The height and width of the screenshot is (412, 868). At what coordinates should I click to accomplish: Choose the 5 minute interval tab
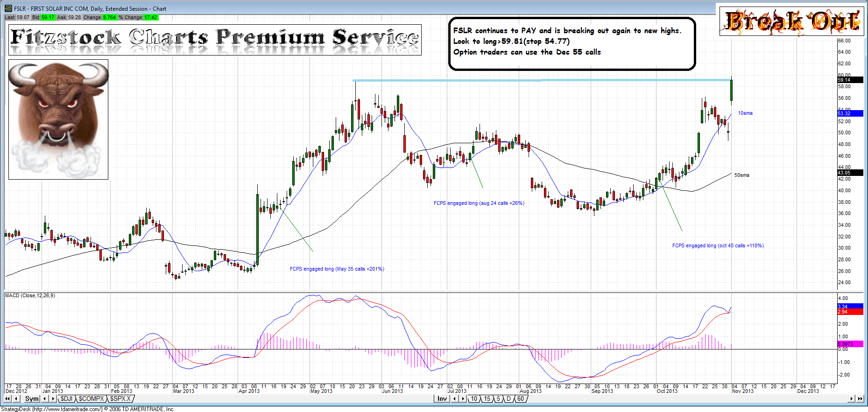point(498,398)
